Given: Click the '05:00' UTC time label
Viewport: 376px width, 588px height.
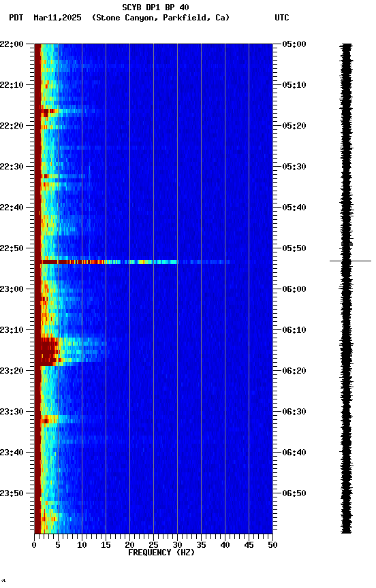Looking at the screenshot, I should click(x=294, y=44).
